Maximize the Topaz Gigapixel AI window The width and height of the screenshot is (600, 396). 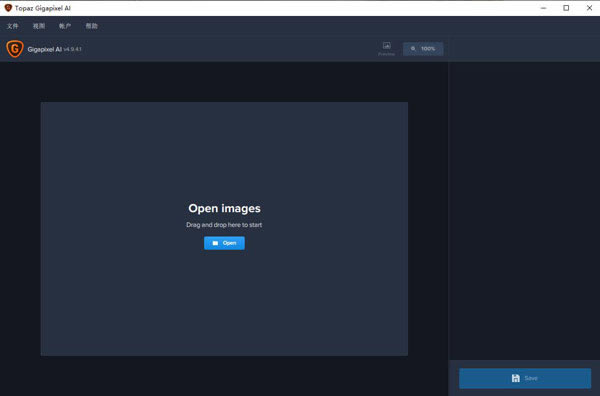[x=566, y=8]
